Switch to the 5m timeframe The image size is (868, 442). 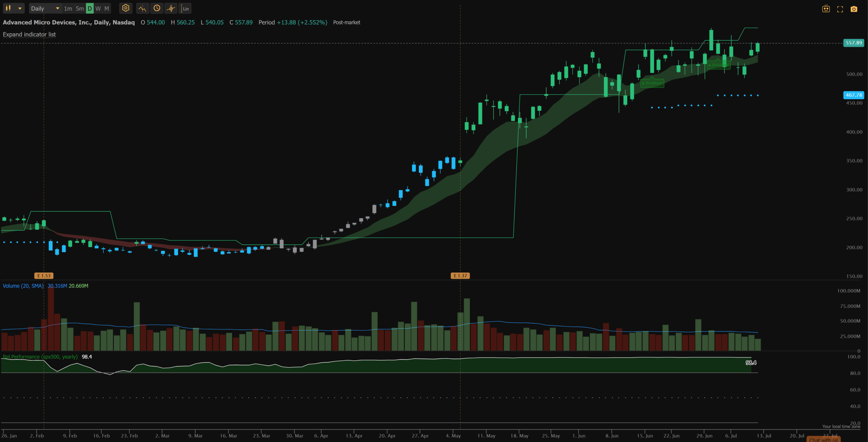click(x=80, y=8)
